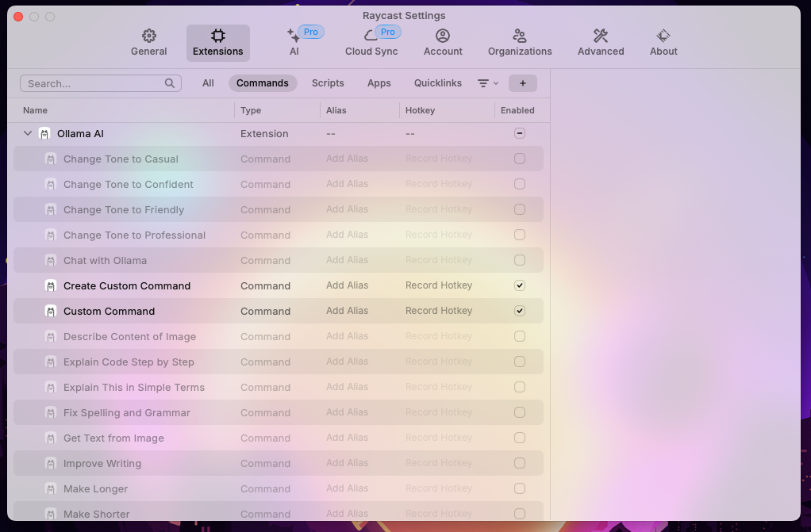
Task: Open the filter options dropdown
Action: tap(487, 83)
